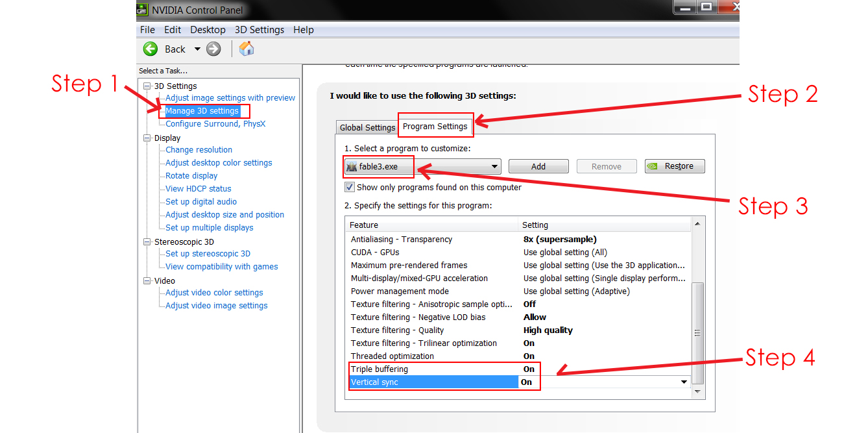Viewport: 868px width, 433px height.
Task: Open Adjust desktop size and position
Action: 224,215
